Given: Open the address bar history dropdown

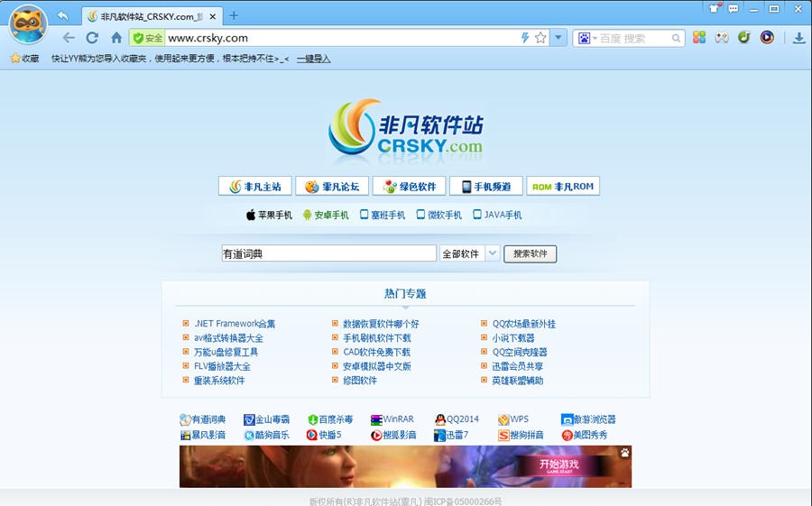Looking at the screenshot, I should pyautogui.click(x=558, y=37).
